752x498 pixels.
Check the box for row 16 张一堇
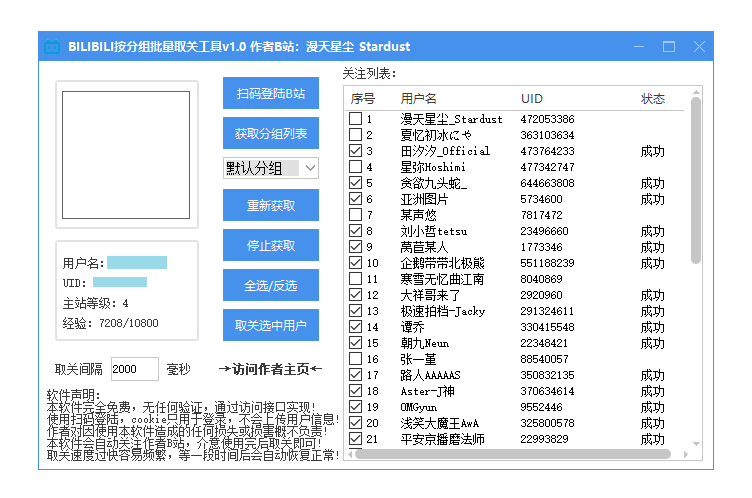[355, 359]
